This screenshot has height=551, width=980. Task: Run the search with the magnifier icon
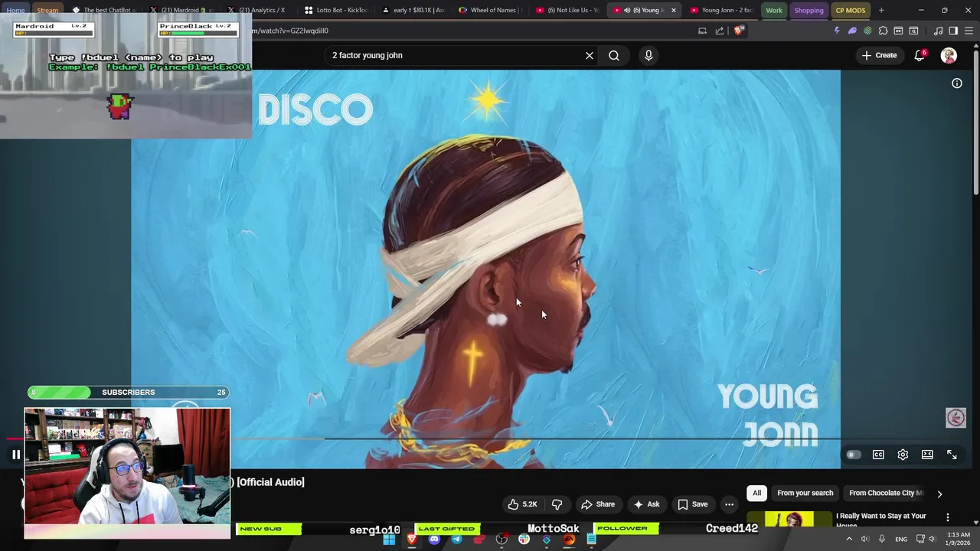(614, 55)
